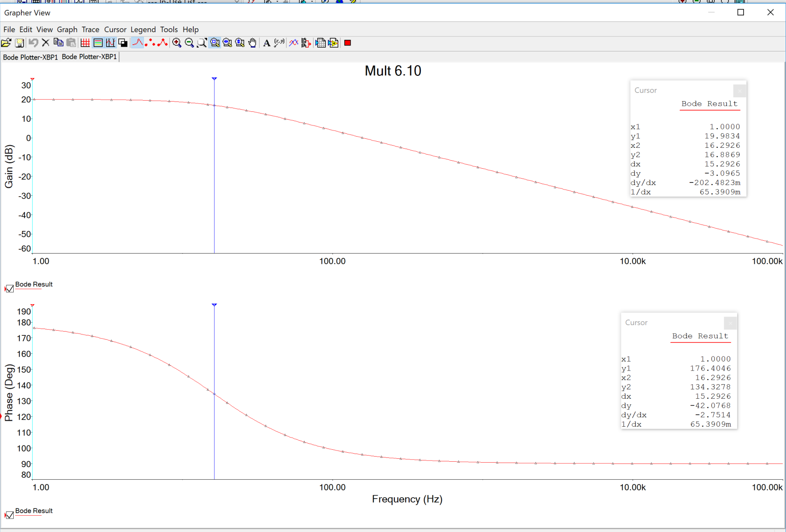The image size is (786, 532).
Task: Click the Copy icon in toolbar
Action: click(58, 43)
